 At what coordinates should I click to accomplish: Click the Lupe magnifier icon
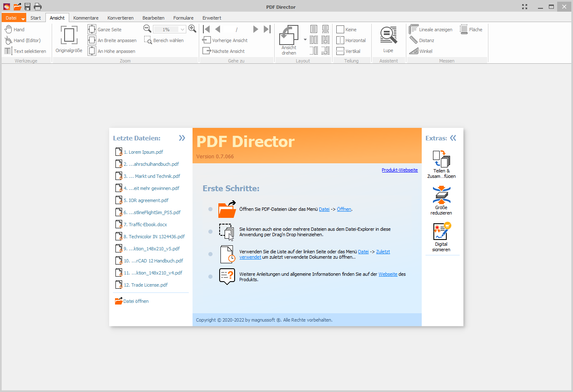pyautogui.click(x=388, y=35)
